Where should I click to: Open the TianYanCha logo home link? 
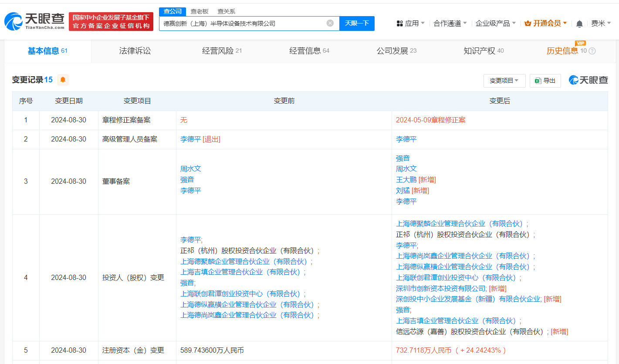coord(34,21)
